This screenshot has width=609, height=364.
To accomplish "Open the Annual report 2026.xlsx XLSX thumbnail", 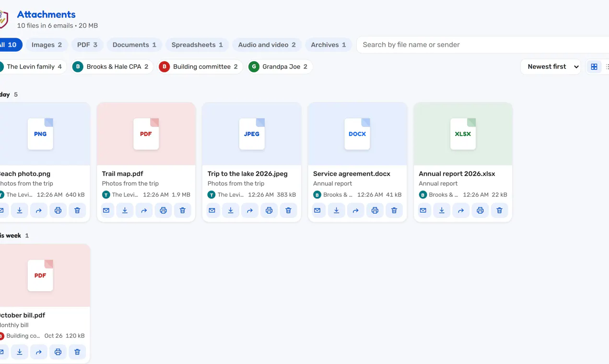I will point(463,134).
